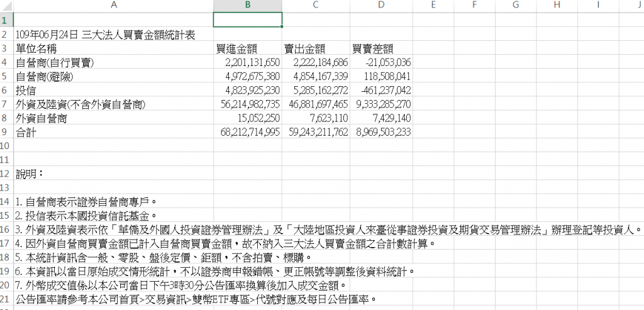Screen dimensions: 644x310
Task: Select row 21 header
Action: (6, 298)
